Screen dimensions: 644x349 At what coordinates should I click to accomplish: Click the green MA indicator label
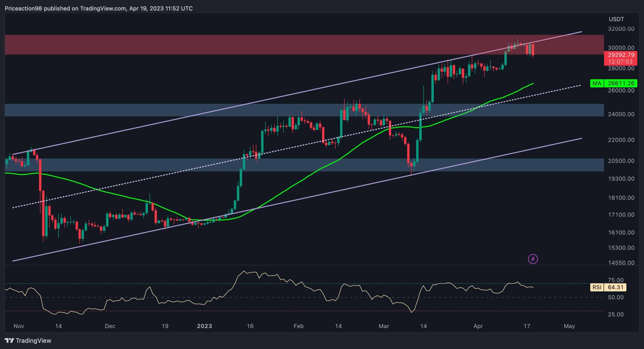(597, 83)
